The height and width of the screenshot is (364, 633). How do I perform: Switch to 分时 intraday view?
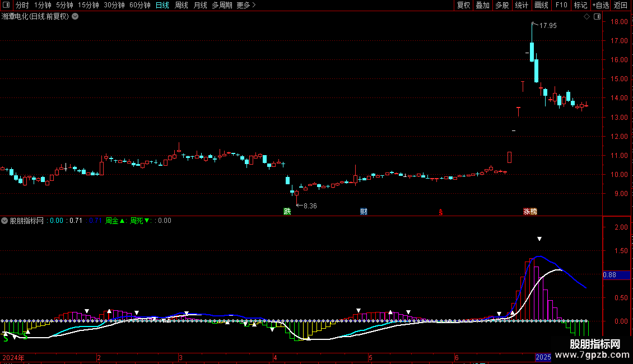22,5
